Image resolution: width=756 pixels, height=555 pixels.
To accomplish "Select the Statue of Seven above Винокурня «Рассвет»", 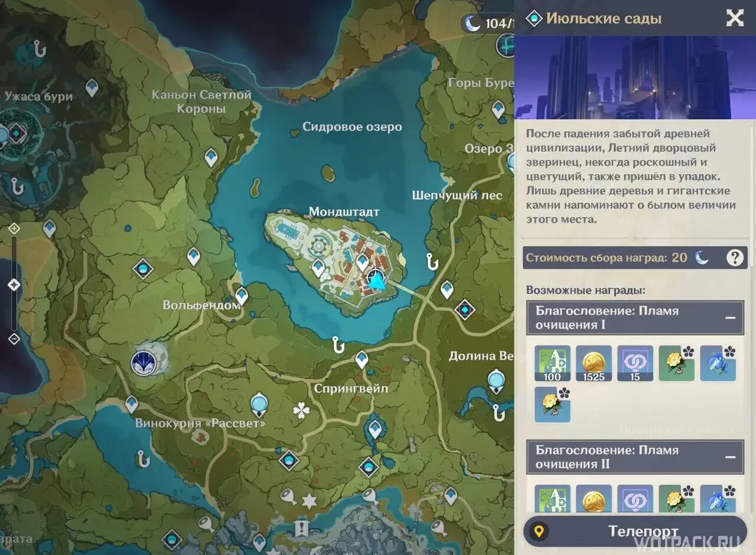I will coord(259,405).
